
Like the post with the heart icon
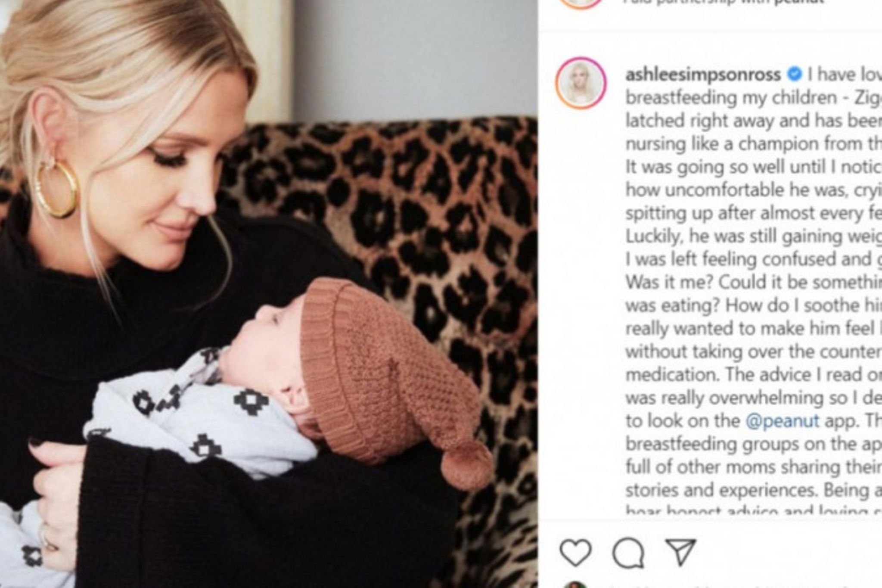576,552
